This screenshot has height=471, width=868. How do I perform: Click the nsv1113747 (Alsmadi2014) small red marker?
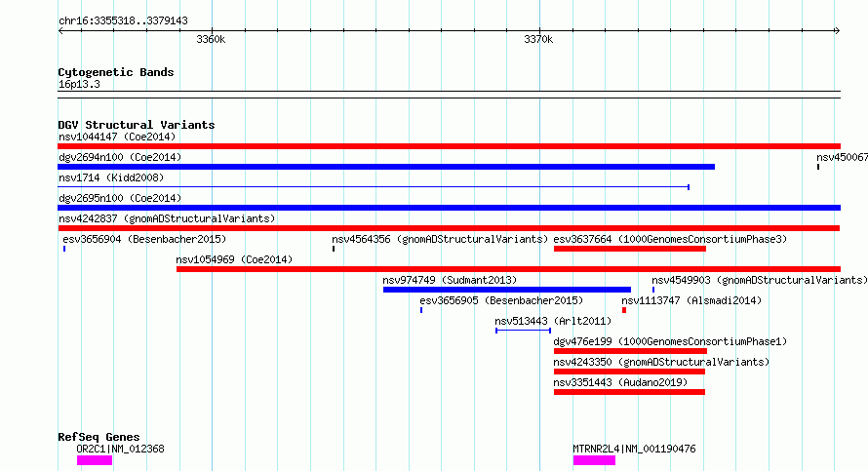624,310
